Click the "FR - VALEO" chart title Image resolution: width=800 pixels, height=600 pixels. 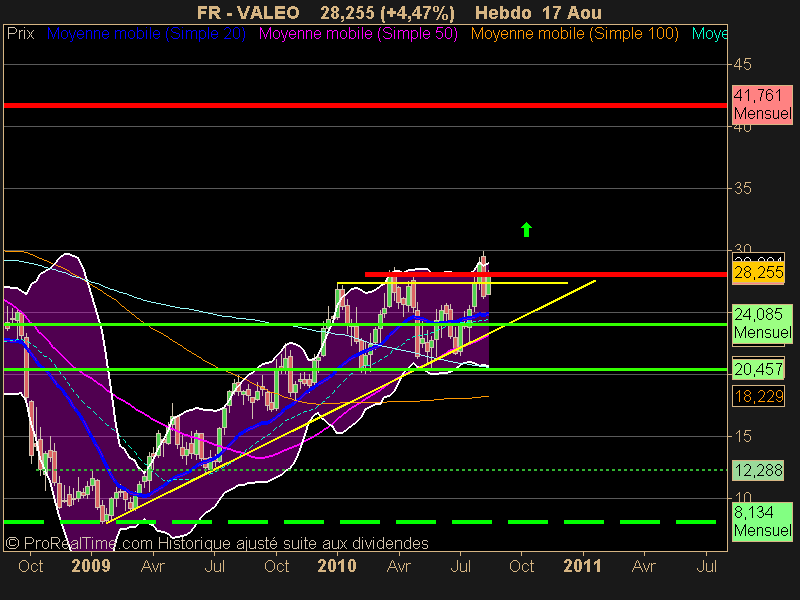click(x=248, y=12)
